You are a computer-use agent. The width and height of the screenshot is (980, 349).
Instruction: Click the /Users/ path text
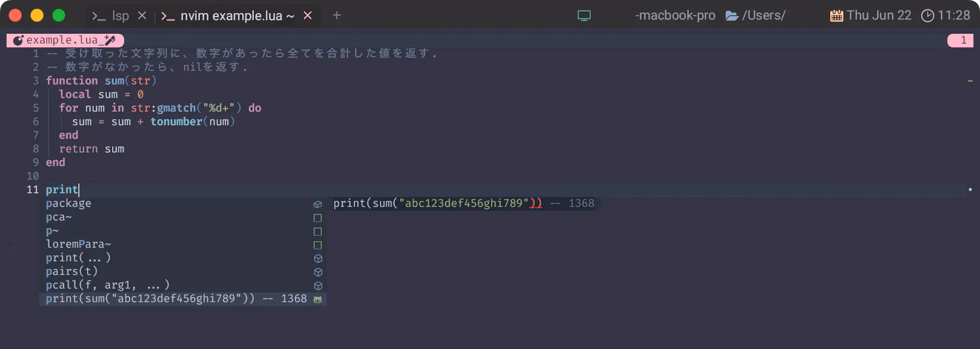(764, 16)
